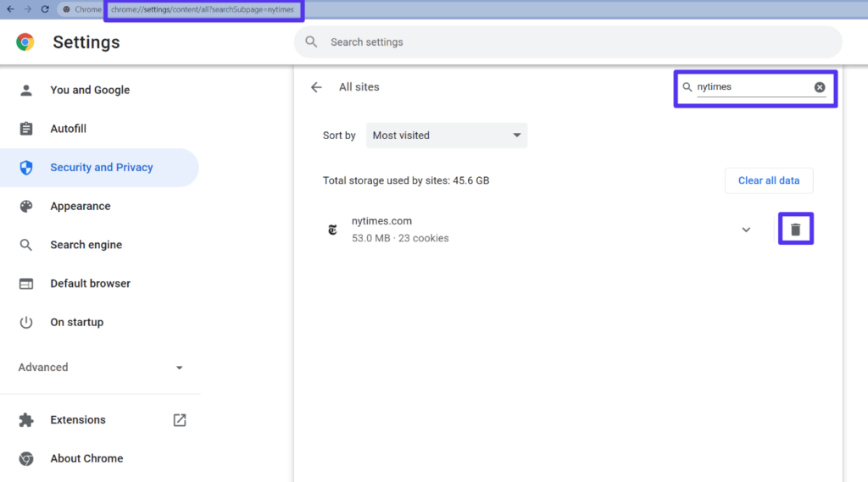Click the Chrome logo next to the Settings title
The image size is (868, 482).
(x=25, y=42)
